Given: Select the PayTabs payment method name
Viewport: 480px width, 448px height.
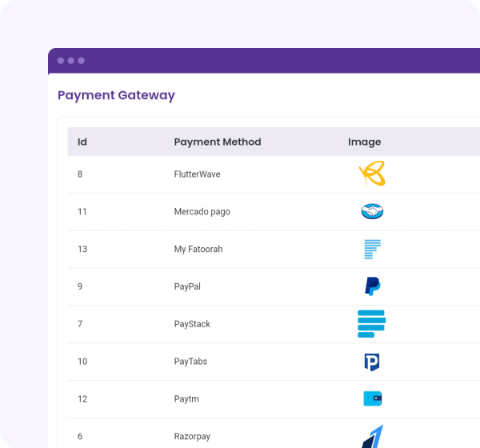Looking at the screenshot, I should pyautogui.click(x=190, y=362).
